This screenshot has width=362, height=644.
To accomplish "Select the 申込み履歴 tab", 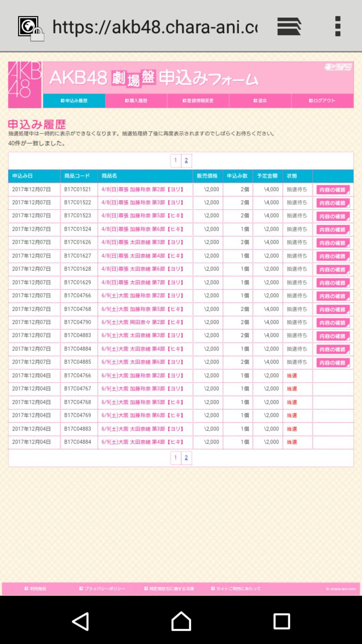I will click(x=74, y=101).
